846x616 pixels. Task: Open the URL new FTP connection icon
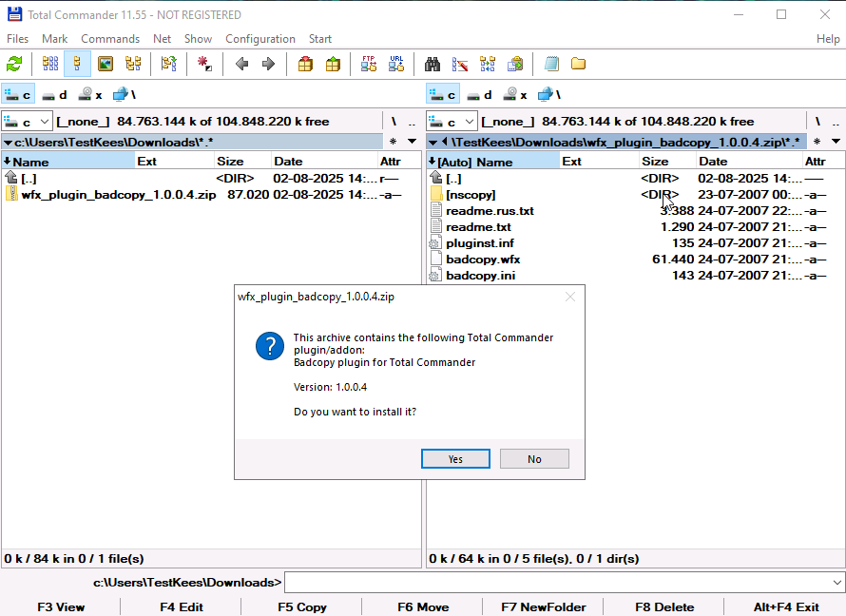[396, 65]
